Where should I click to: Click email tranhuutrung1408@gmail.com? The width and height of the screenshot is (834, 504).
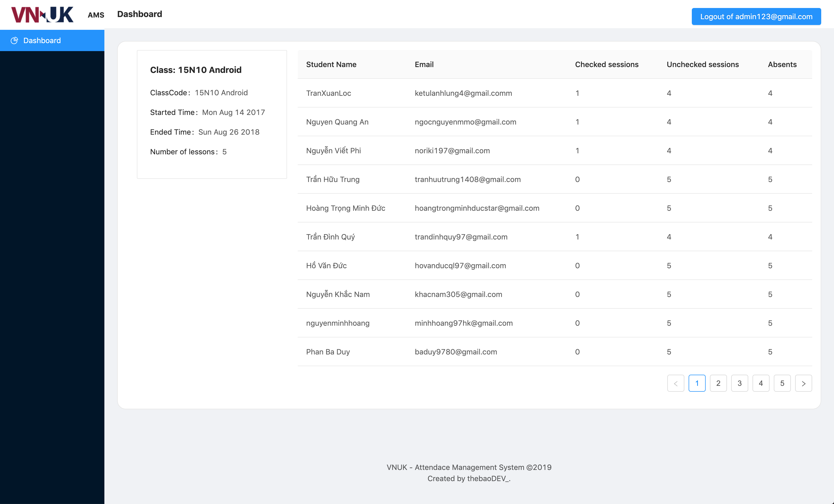467,179
